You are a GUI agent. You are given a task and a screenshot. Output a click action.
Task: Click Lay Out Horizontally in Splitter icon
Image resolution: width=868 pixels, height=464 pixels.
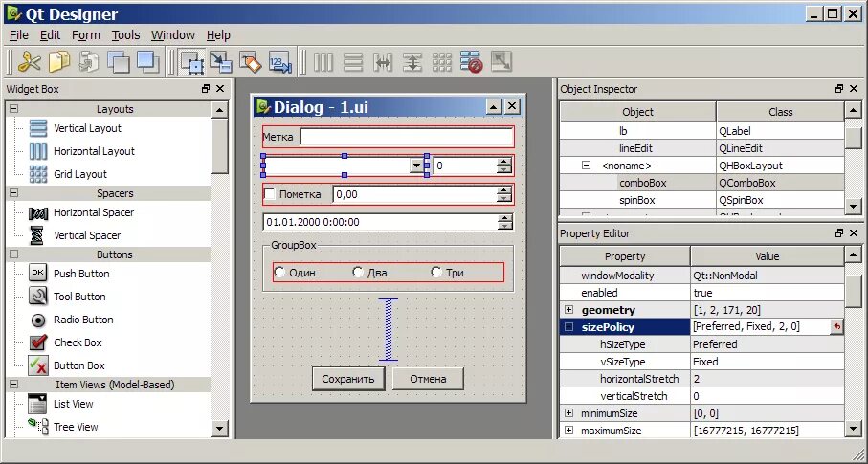(383, 61)
